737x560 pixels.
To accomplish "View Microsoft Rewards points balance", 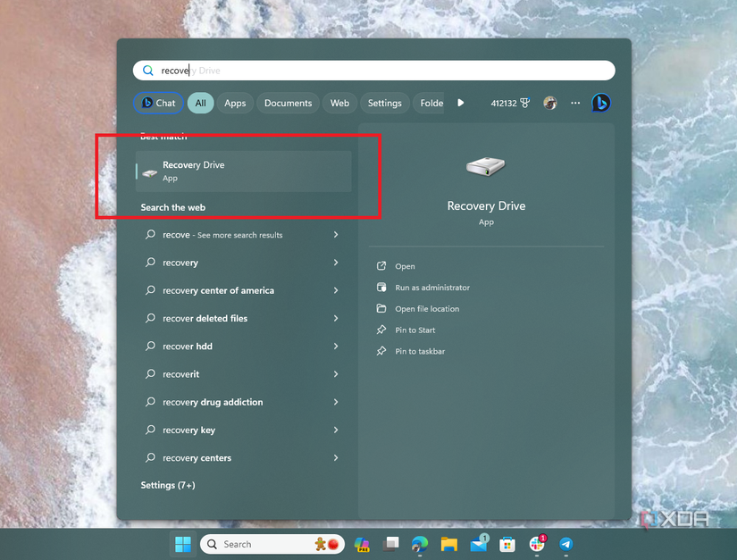I will click(509, 103).
